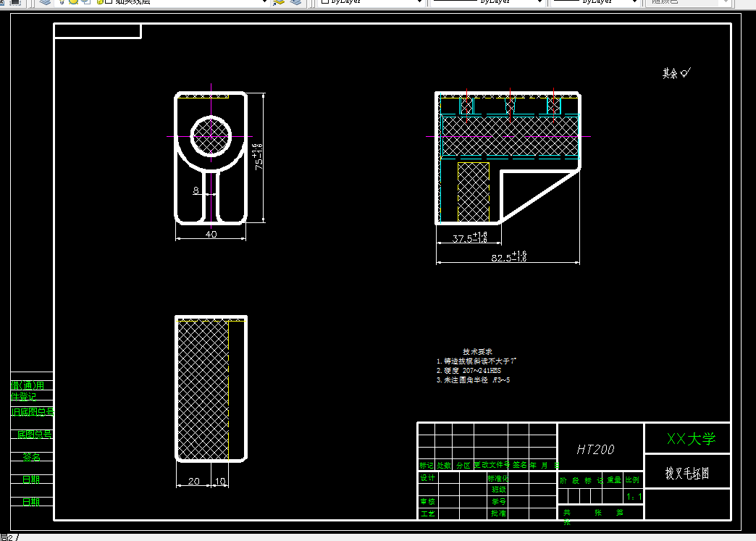This screenshot has width=756, height=541.
Task: Expand the ByLayer color control dropdown
Action: click(x=419, y=2)
